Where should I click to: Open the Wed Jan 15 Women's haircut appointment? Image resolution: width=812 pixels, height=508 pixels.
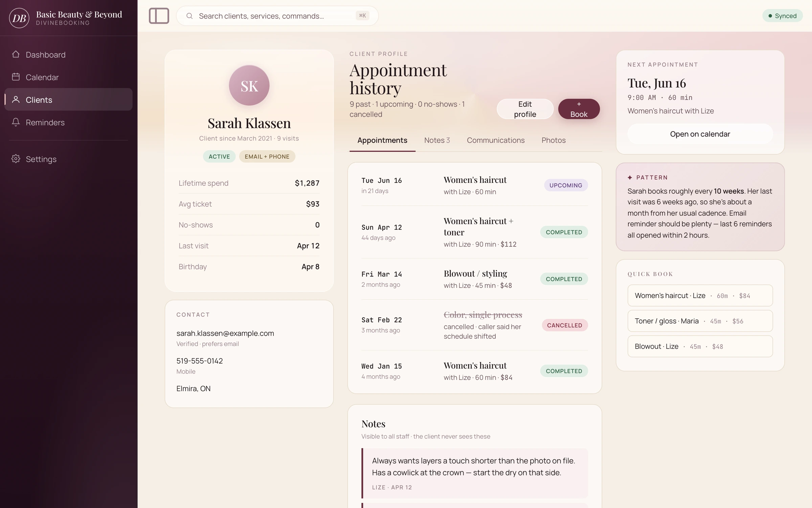click(475, 371)
